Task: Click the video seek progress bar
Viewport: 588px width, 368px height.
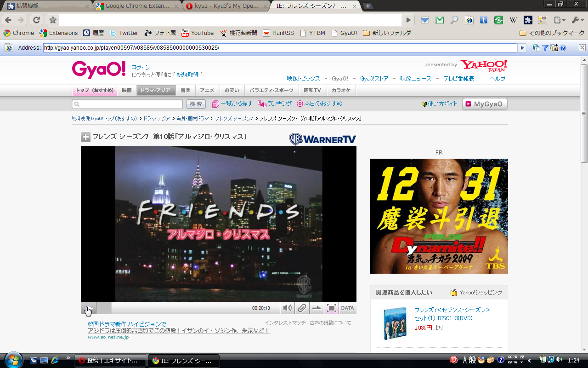Action: pyautogui.click(x=173, y=308)
